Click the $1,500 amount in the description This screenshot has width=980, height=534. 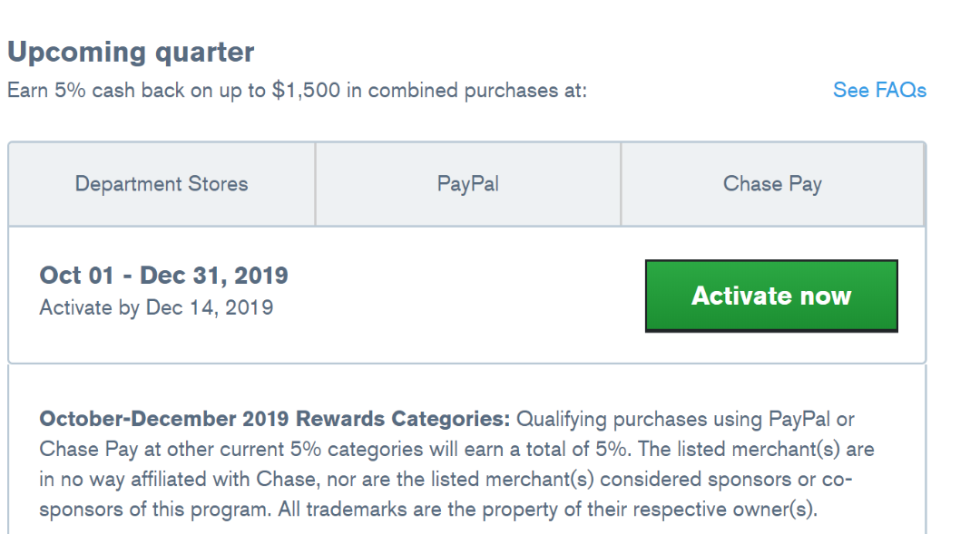(308, 91)
